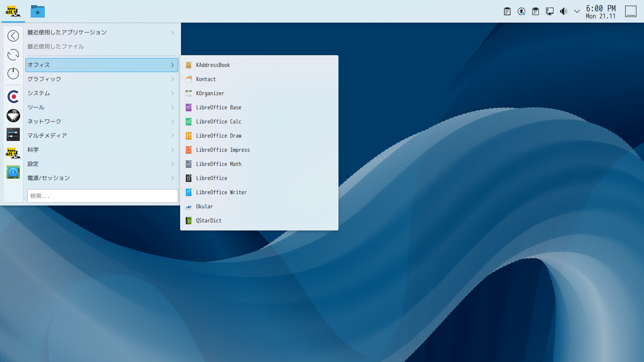The height and width of the screenshot is (362, 644).
Task: Select the ツール category
Action: point(102,107)
